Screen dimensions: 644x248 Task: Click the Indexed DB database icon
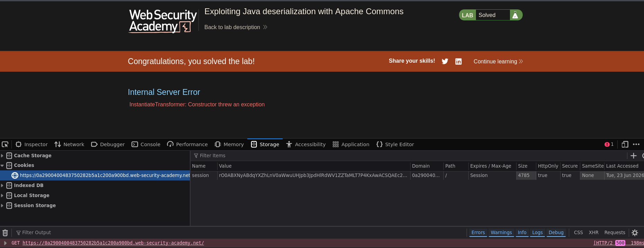pyautogui.click(x=9, y=186)
